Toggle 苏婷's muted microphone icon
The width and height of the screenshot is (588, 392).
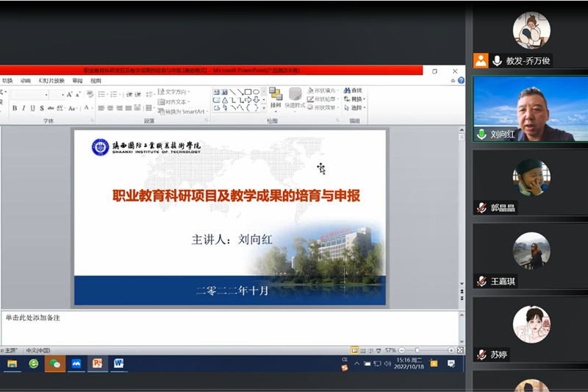point(481,354)
